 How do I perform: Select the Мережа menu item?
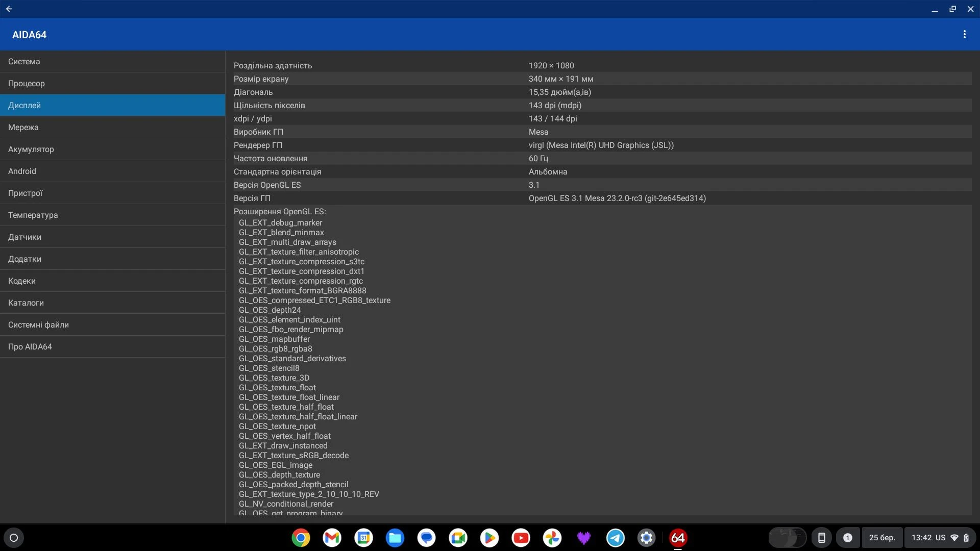(x=112, y=127)
